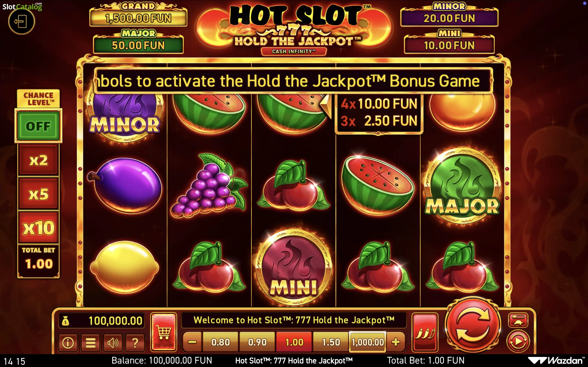Decrease bet with the minus button

[192, 342]
